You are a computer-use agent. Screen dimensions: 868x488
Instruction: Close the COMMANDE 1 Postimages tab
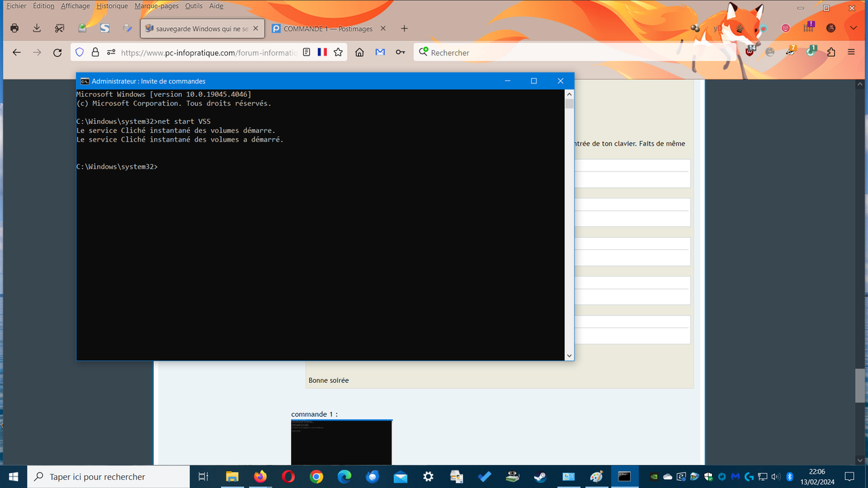pos(383,28)
